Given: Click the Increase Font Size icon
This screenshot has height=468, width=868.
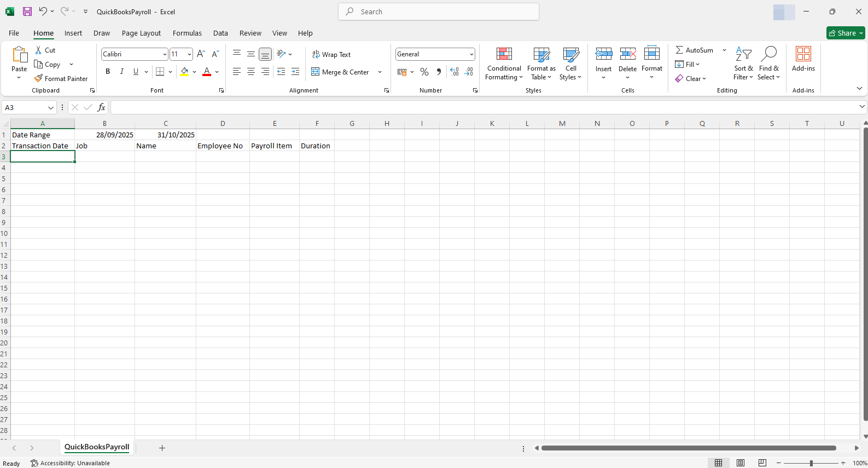Looking at the screenshot, I should [x=201, y=54].
